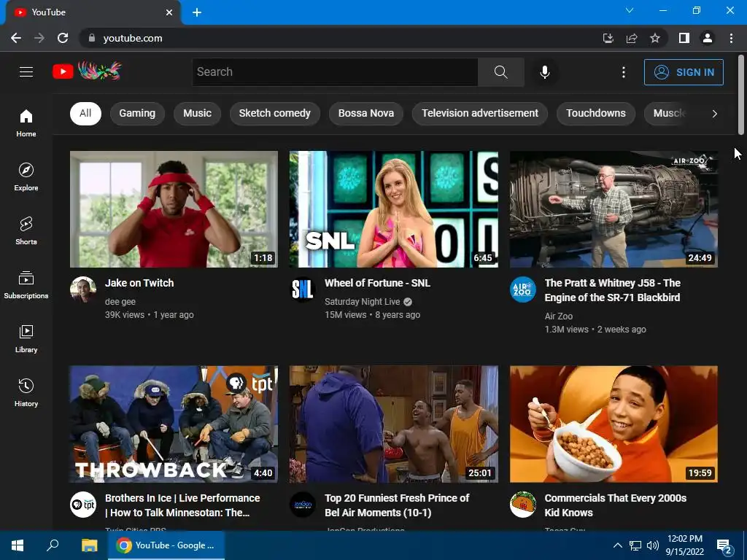The image size is (747, 560).
Task: Click the SR-71 engine video thumbnail
Action: coord(614,209)
